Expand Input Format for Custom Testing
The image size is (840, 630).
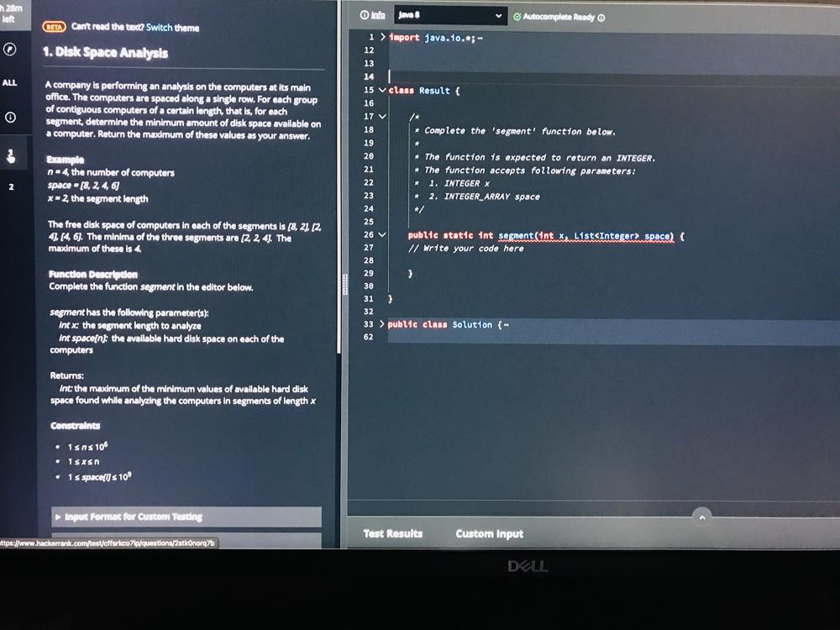(186, 517)
